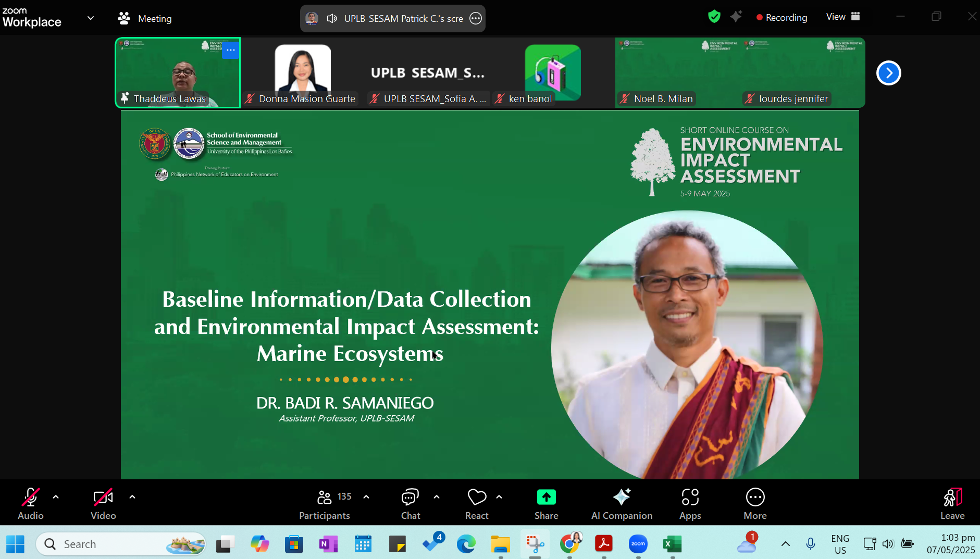Open the Zoom Workplace dropdown chevron
The image size is (980, 559).
click(91, 18)
